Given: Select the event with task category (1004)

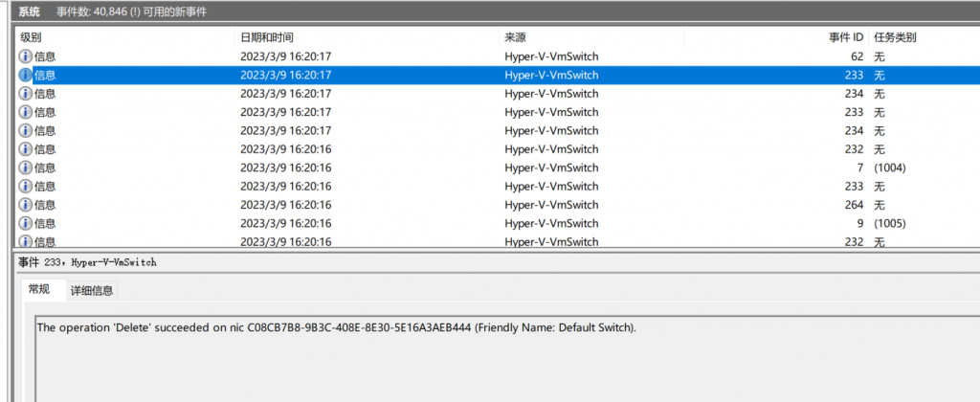Looking at the screenshot, I should (x=497, y=168).
